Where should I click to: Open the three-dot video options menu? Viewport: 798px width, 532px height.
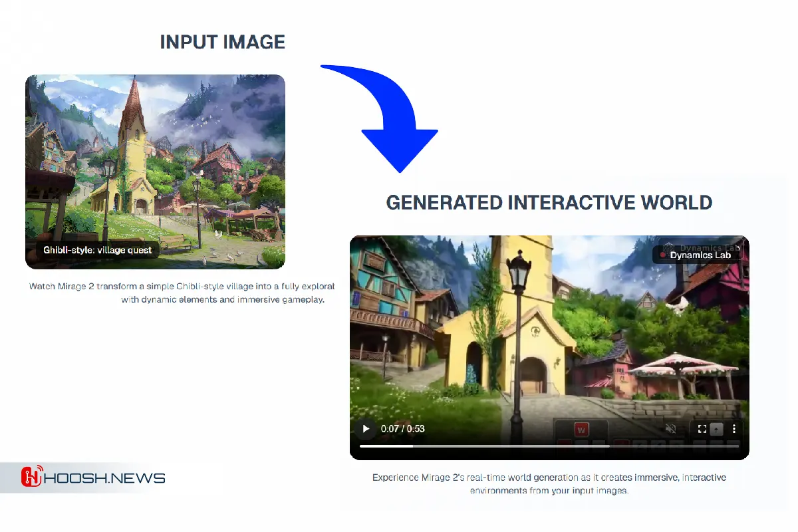(734, 429)
